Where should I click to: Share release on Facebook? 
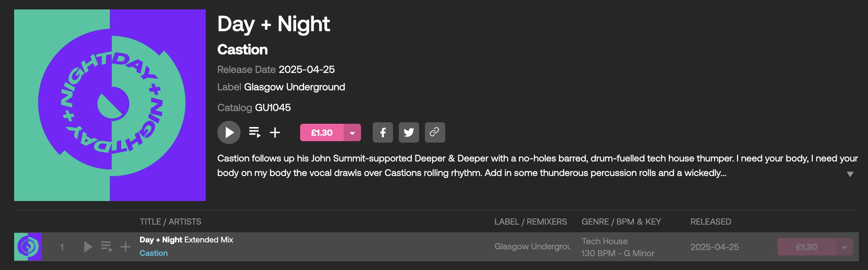(383, 132)
